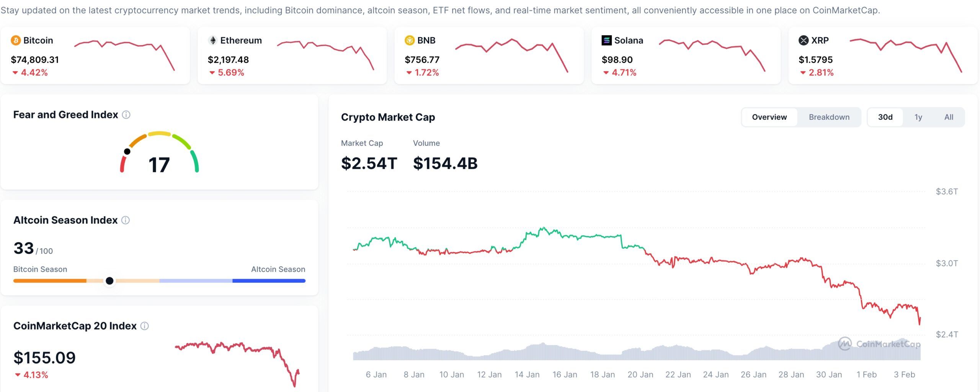Click the Ethereum coin icon
The height and width of the screenshot is (392, 980).
click(x=213, y=40)
